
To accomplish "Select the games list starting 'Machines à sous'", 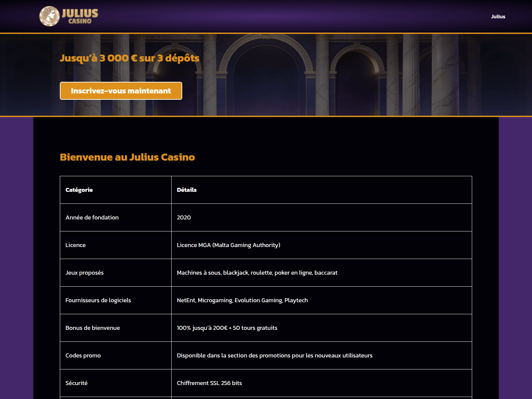I will click(257, 273).
